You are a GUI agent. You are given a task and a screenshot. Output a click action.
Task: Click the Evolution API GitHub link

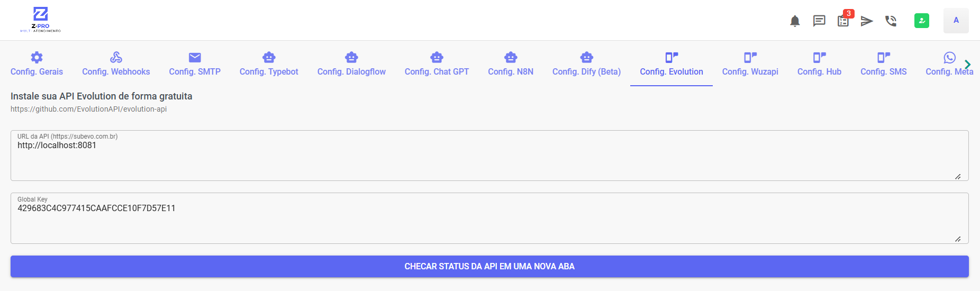tap(88, 109)
